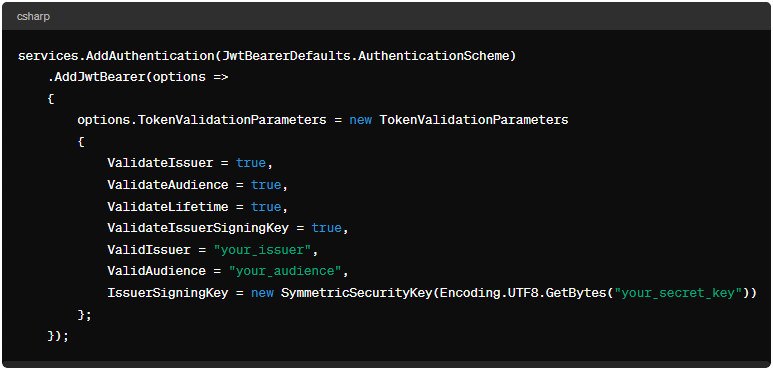
Task: Click the ValidateLifetime = true line
Action: pos(198,206)
